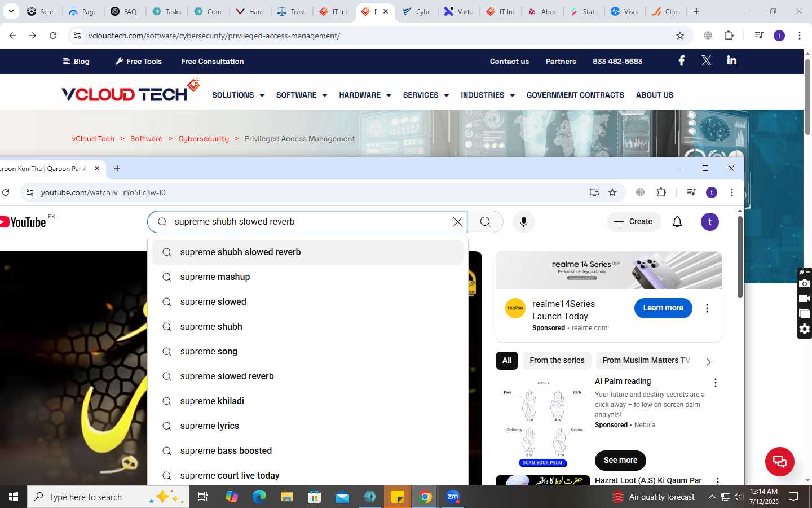
Task: Open the YouTube window's Chrome menu
Action: coord(732,192)
